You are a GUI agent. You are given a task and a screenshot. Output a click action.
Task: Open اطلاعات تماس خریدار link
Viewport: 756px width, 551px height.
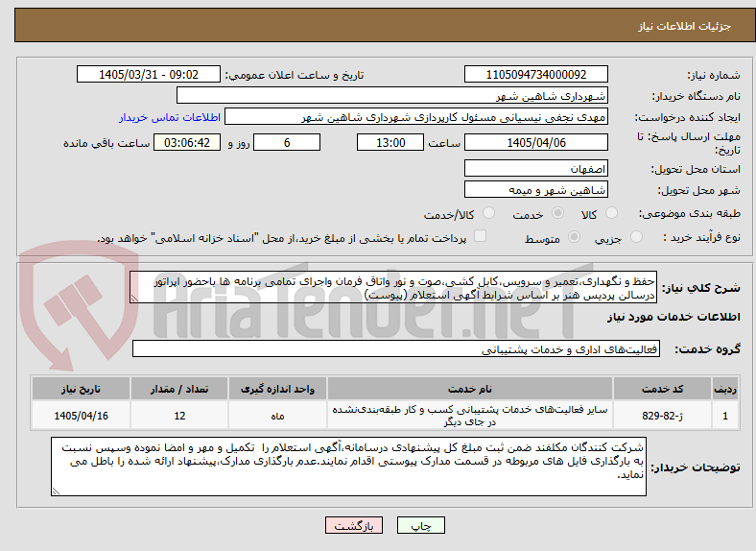(x=170, y=117)
